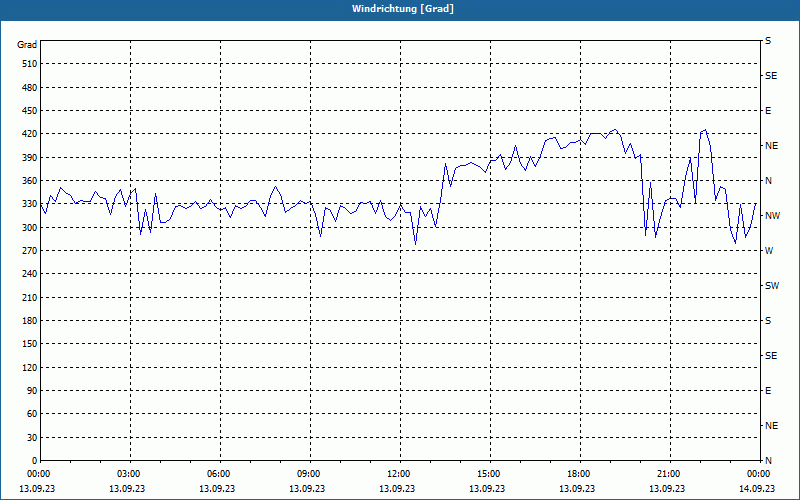Select the 30 y-axis tick label

click(x=32, y=438)
